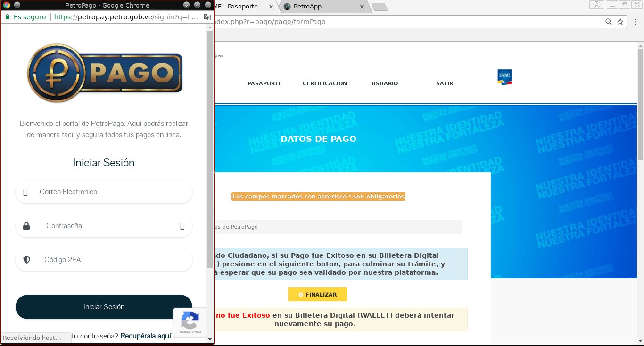Click the PetroApp tab favicon
The width and height of the screenshot is (644, 346).
tap(287, 7)
